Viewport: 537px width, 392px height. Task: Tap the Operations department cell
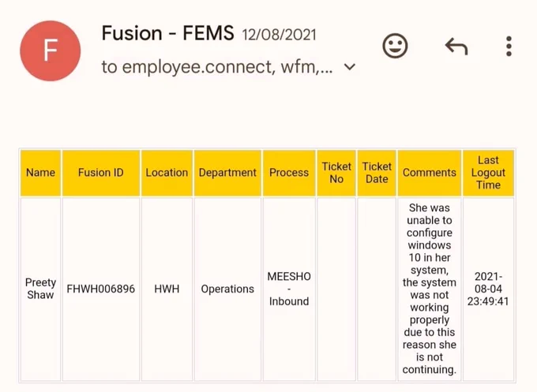point(227,289)
